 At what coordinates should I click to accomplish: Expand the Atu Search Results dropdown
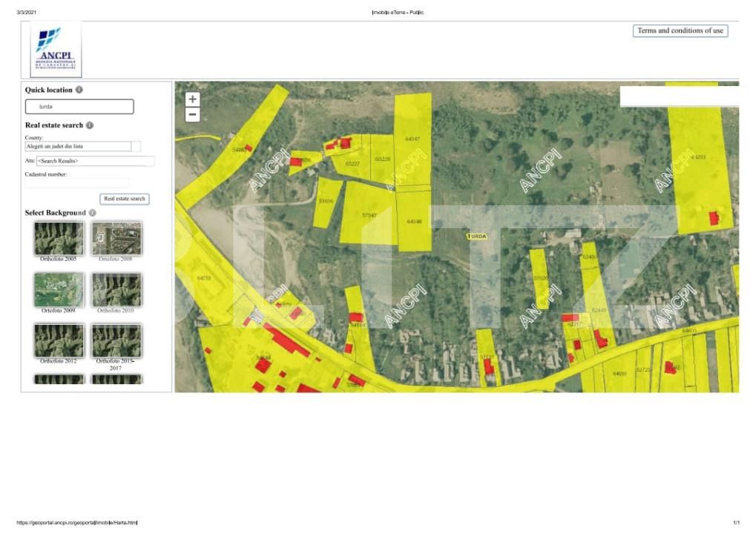click(x=95, y=161)
